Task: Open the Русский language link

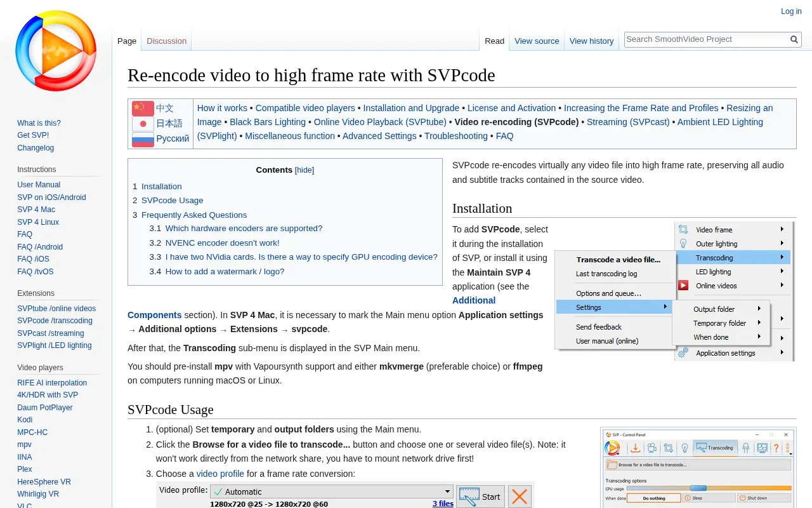Action: [x=173, y=138]
